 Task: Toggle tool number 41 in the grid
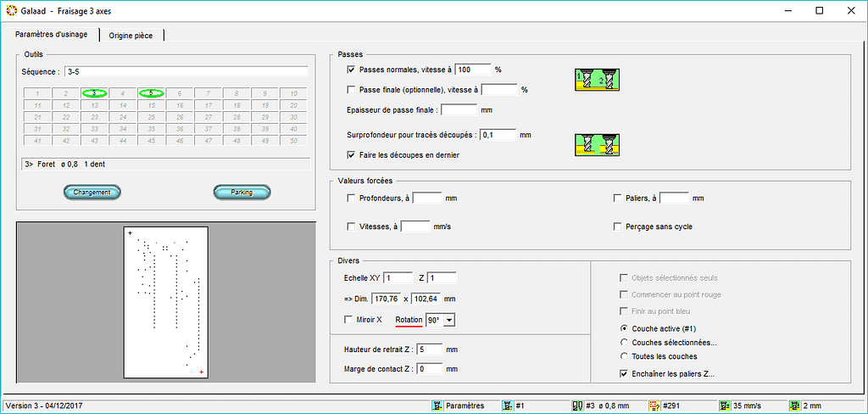tap(37, 141)
